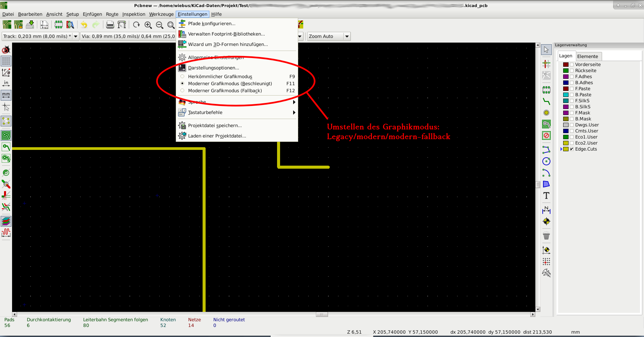
Task: Expand the Sprache submenu
Action: [x=237, y=102]
